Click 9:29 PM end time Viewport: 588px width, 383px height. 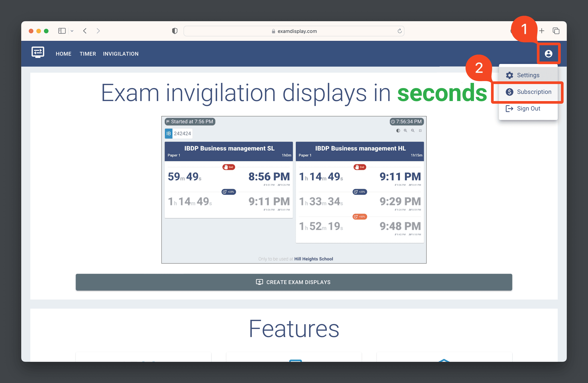pyautogui.click(x=400, y=201)
